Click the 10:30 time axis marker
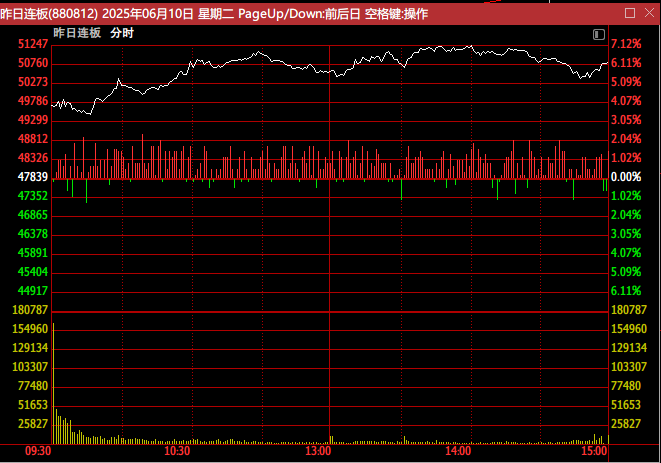 (x=178, y=452)
